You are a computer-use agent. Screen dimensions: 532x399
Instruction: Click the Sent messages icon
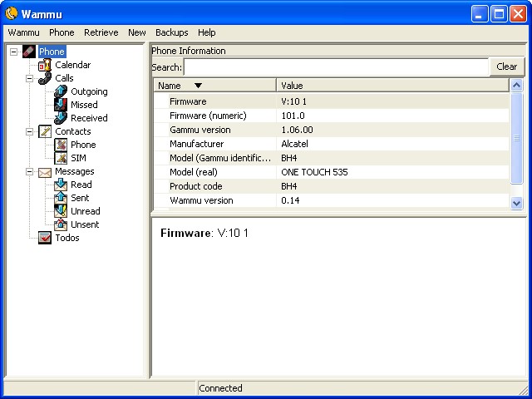coord(61,198)
